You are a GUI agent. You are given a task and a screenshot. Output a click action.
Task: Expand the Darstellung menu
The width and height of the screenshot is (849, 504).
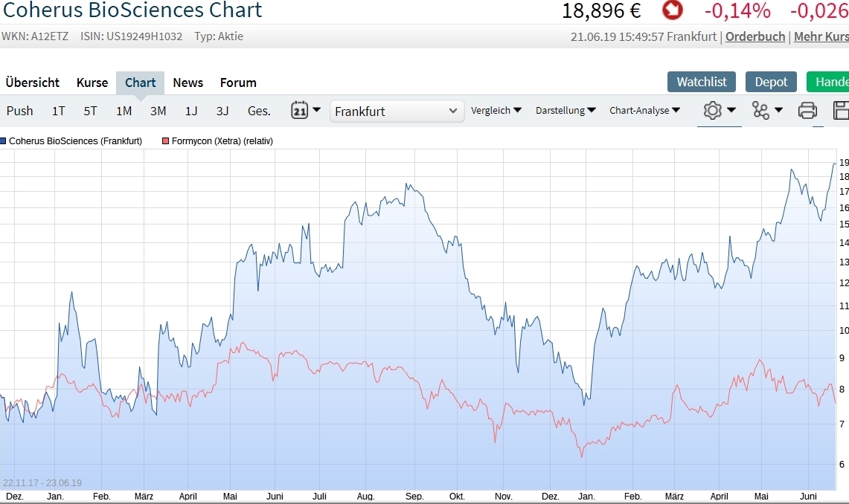566,111
